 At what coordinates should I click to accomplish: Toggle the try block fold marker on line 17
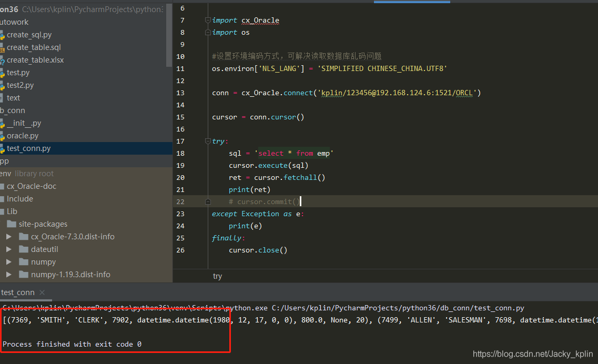[x=208, y=141]
